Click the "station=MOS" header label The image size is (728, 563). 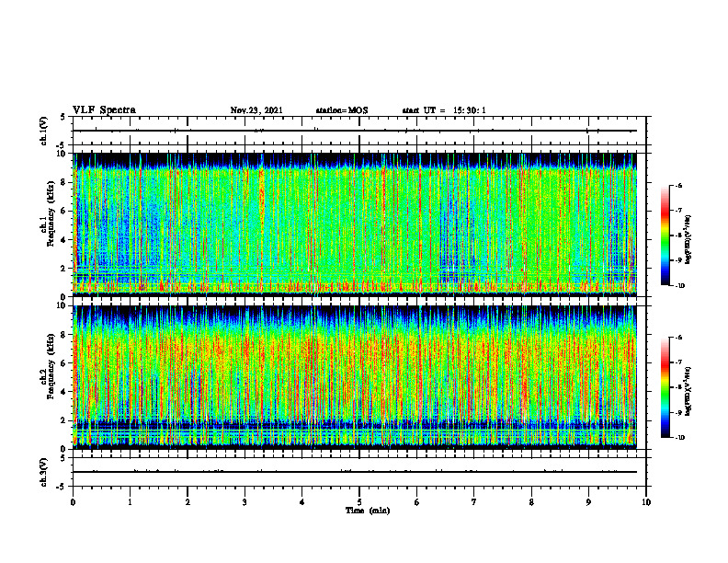pyautogui.click(x=342, y=110)
